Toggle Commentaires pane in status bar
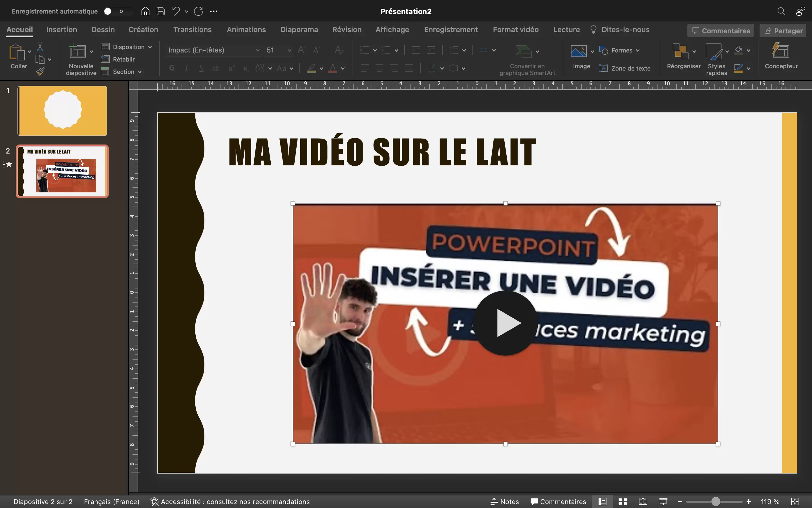 558,502
